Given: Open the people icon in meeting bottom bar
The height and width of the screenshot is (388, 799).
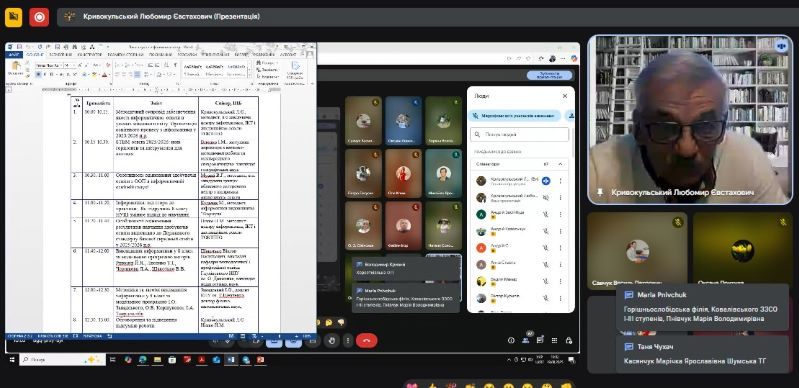Looking at the screenshot, I should (526, 340).
